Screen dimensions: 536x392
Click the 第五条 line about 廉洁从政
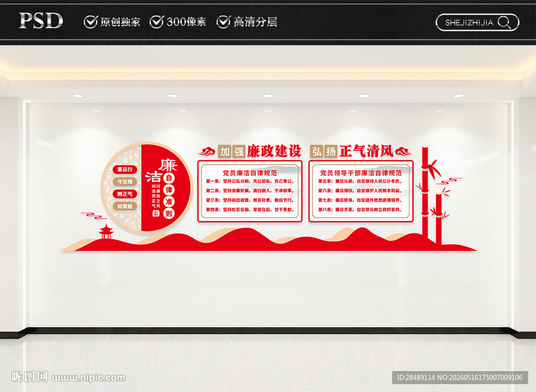pyautogui.click(x=361, y=182)
